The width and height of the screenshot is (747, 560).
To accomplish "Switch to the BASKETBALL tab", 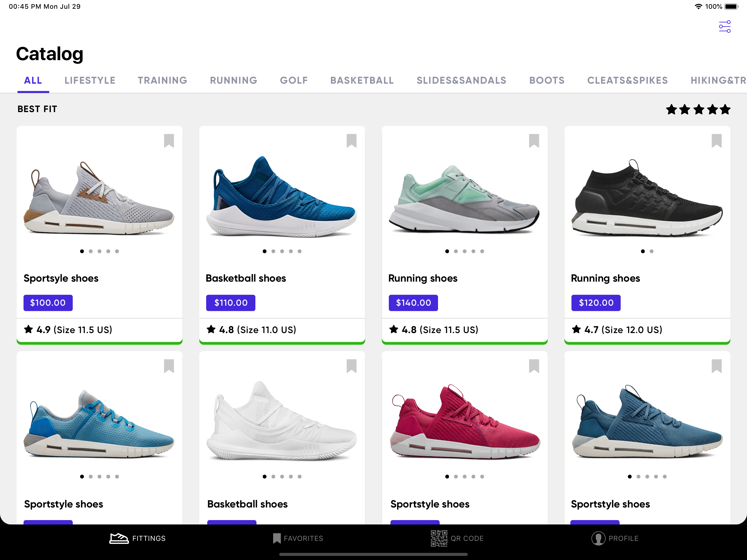I will click(x=362, y=80).
